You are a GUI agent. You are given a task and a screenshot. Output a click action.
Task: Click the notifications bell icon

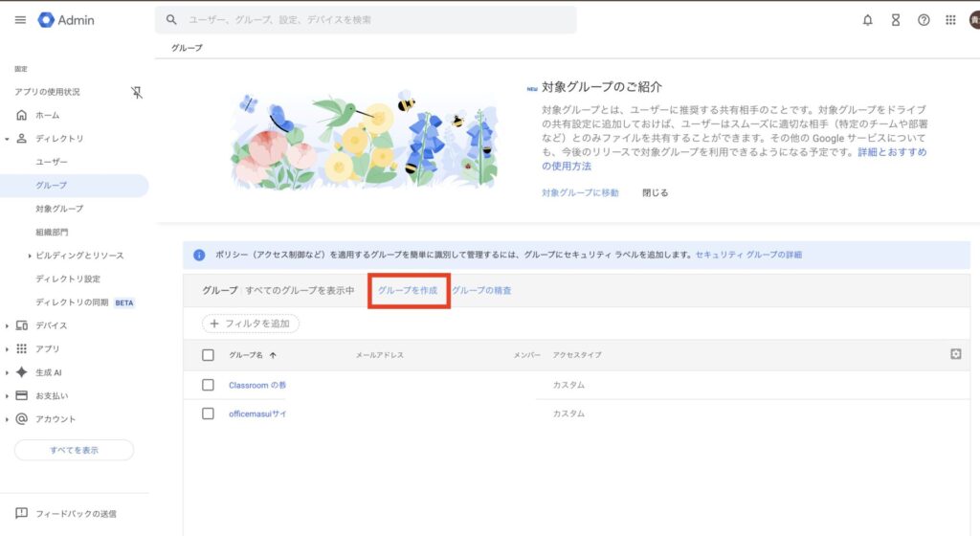click(x=868, y=20)
